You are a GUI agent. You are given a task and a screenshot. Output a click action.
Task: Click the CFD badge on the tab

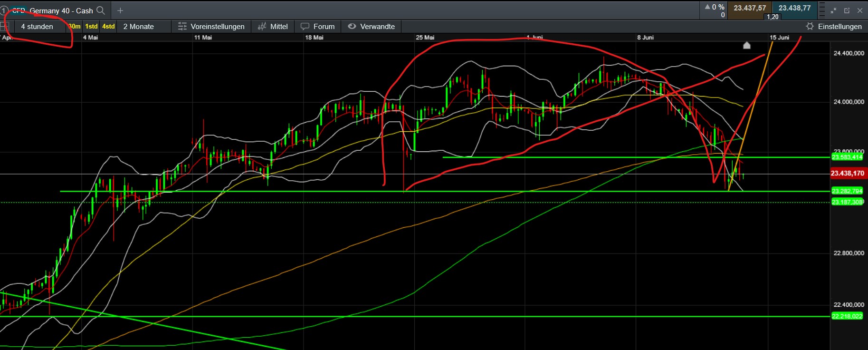19,10
